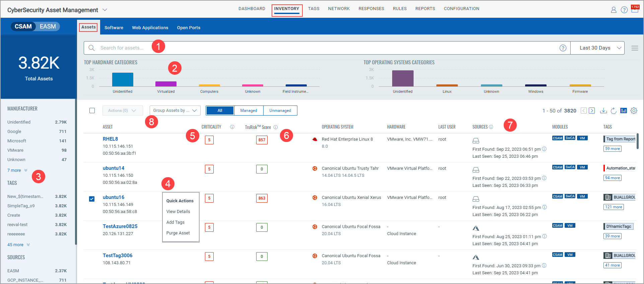
Task: Open table settings gear icon
Action: tap(634, 111)
